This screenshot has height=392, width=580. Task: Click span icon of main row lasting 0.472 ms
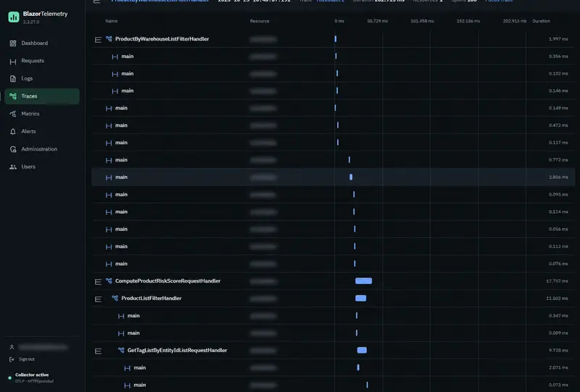click(109, 126)
